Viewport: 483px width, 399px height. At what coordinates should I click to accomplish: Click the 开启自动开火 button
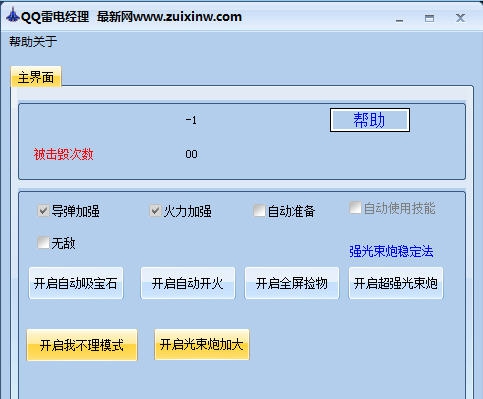click(188, 283)
